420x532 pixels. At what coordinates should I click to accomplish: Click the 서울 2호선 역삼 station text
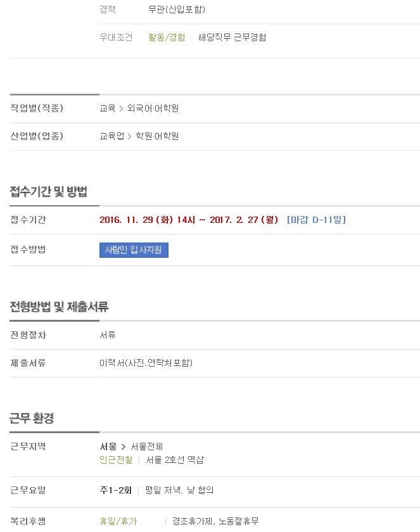(x=175, y=460)
